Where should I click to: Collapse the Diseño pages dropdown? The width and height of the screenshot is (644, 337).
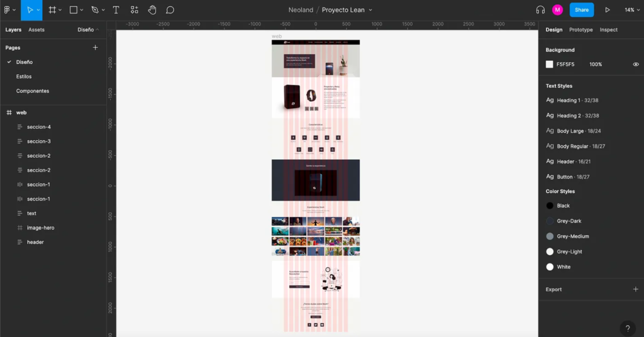coord(88,30)
